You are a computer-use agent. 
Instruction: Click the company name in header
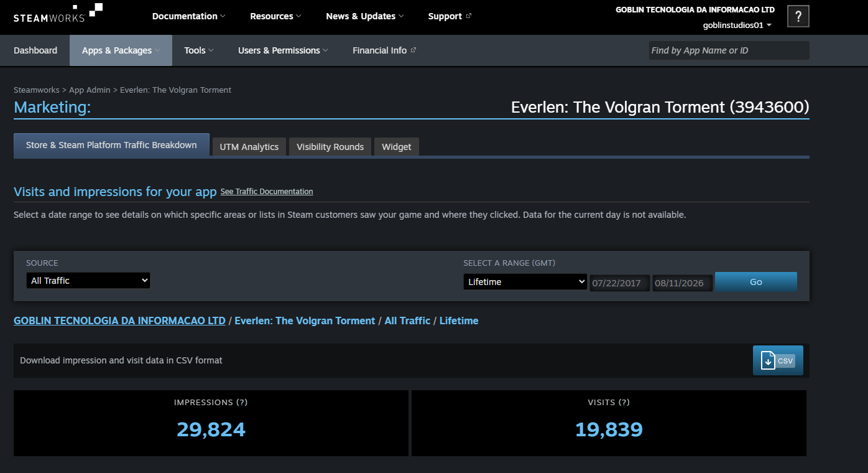coord(695,10)
